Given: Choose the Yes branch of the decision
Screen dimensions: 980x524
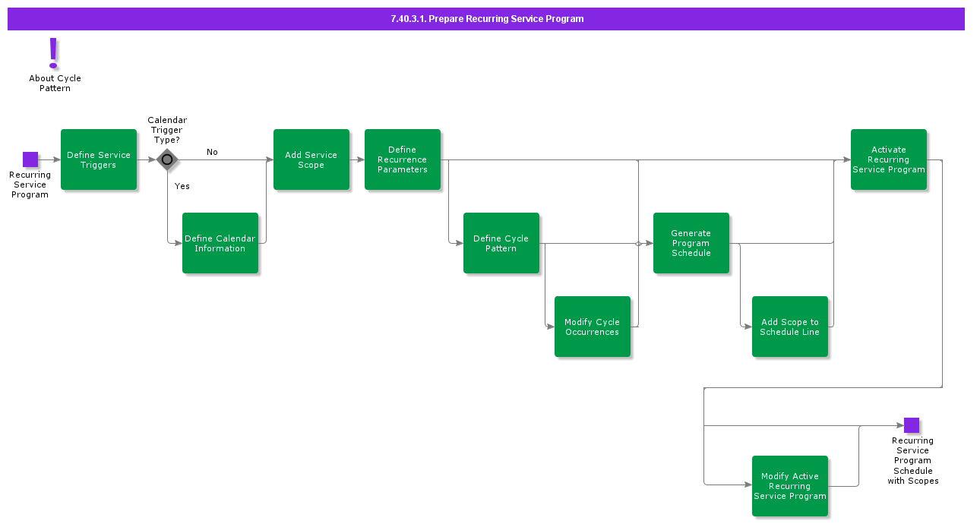Looking at the screenshot, I should 182,186.
